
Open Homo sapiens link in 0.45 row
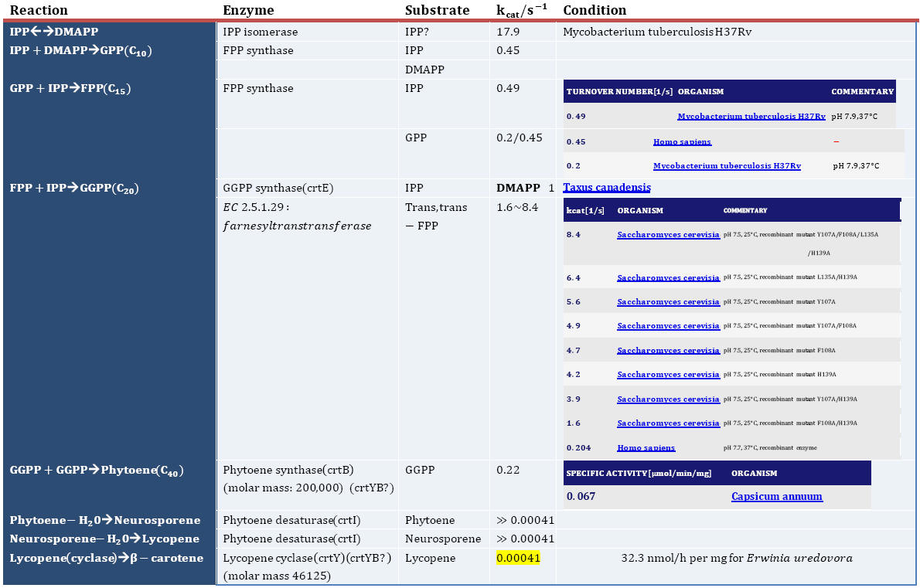coord(682,142)
